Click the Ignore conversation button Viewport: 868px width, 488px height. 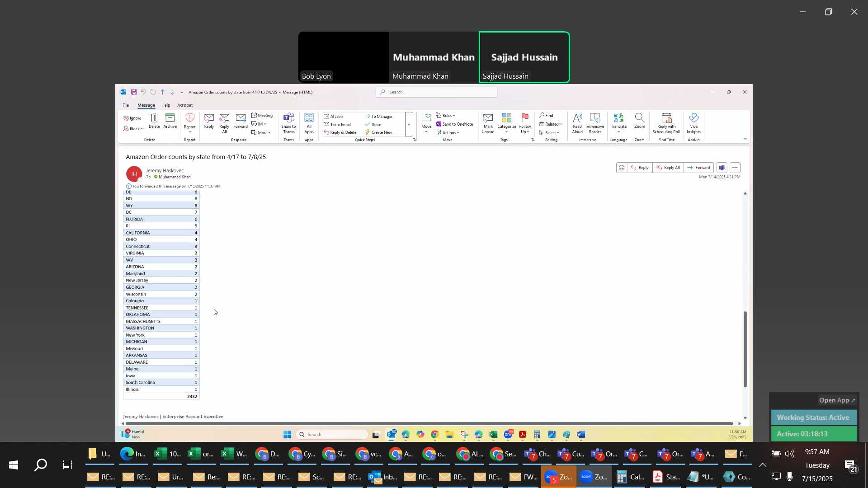pos(132,118)
